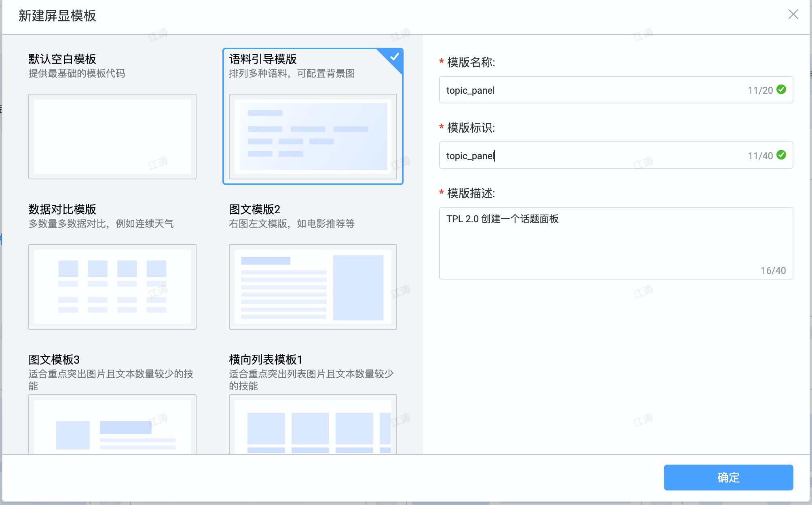
Task: Click the blue checkmark on selected template
Action: coord(394,57)
